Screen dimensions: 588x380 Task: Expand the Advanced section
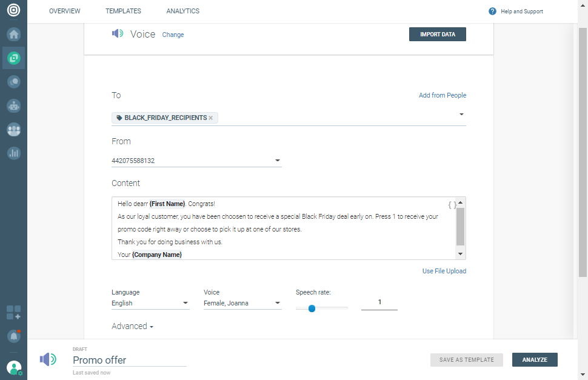(x=133, y=326)
